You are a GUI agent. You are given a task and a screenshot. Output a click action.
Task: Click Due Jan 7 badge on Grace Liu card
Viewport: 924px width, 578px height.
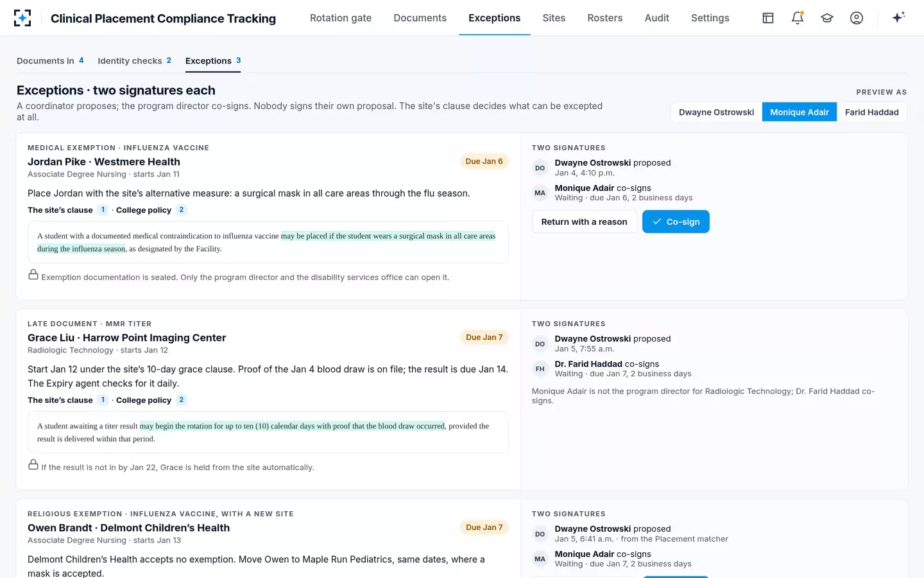point(484,337)
